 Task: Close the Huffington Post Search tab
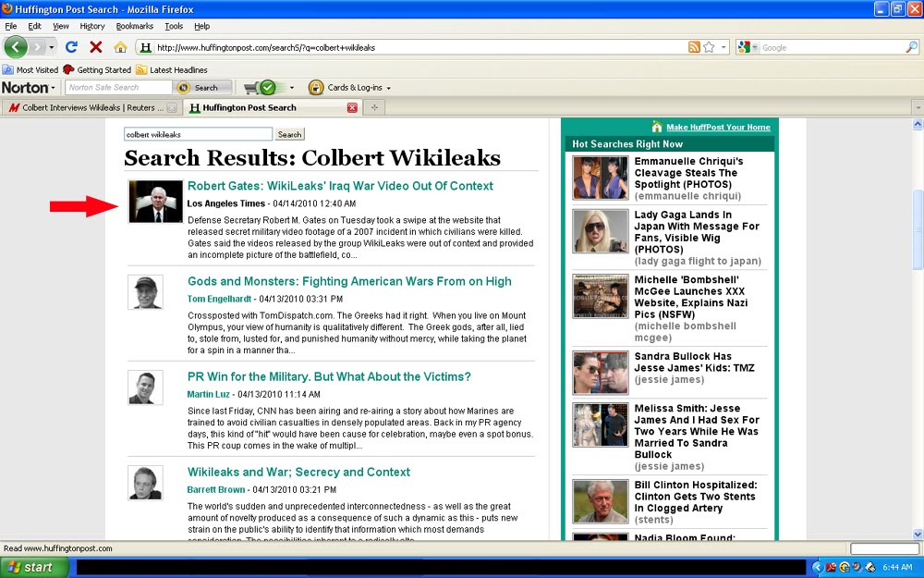(352, 107)
